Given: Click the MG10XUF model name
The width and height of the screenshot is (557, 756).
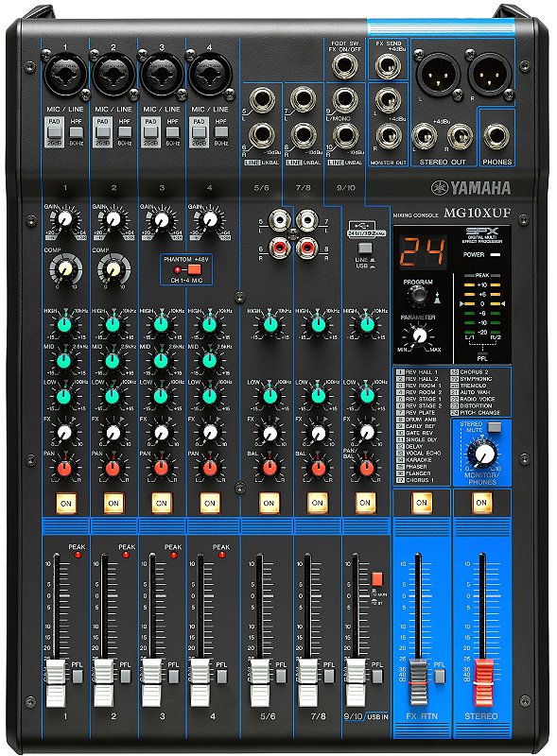Looking at the screenshot, I should pyautogui.click(x=477, y=213).
